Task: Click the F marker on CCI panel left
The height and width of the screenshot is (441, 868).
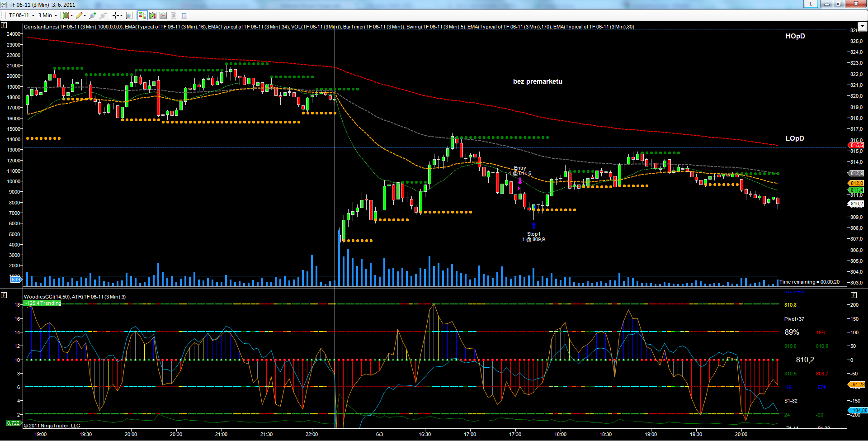Action: click(4, 295)
